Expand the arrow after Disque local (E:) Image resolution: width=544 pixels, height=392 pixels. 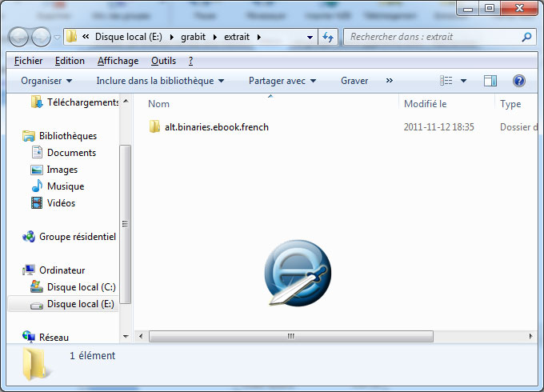point(171,37)
